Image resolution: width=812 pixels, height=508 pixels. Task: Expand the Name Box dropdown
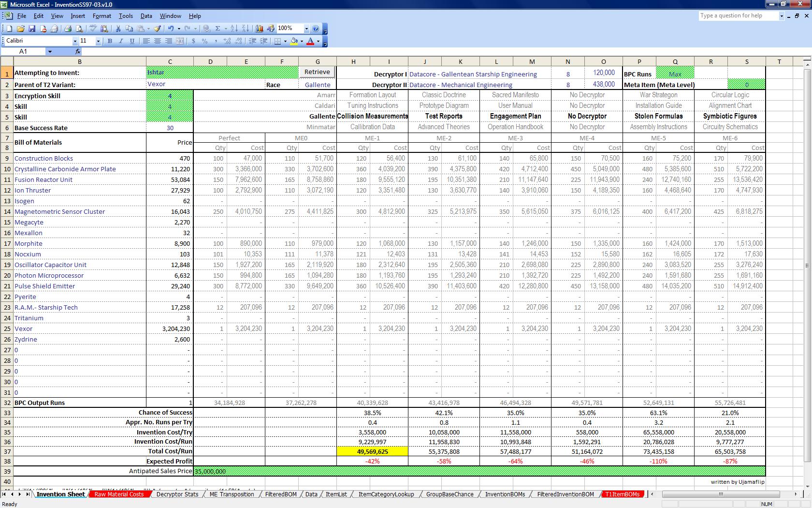point(49,51)
